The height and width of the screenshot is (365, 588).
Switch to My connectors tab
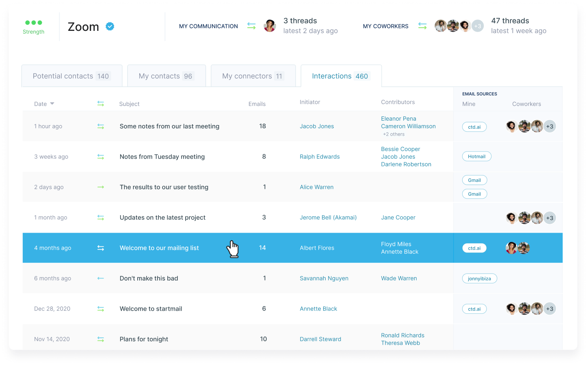click(253, 76)
